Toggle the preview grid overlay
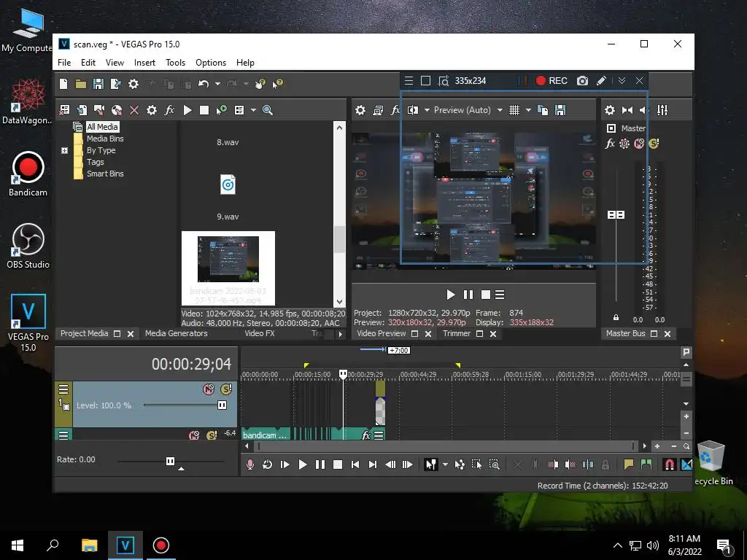 click(x=514, y=111)
